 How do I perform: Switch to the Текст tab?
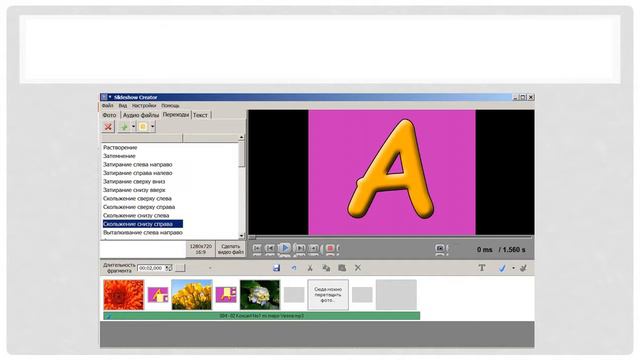(x=200, y=116)
